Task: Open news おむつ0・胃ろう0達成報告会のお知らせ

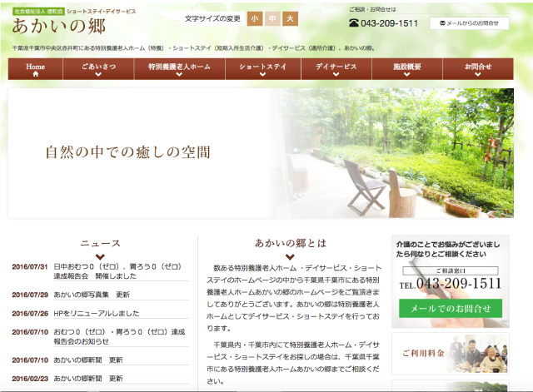Action: coord(119,336)
